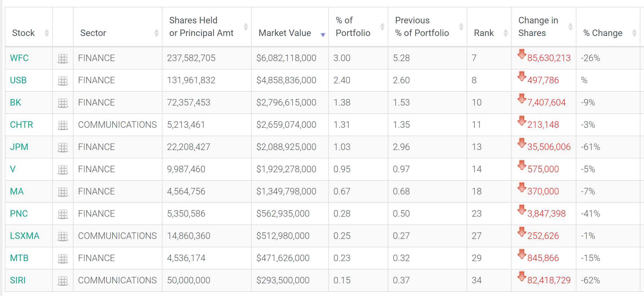The image size is (644, 296).
Task: Click red down arrow beside 845,866
Action: (522, 254)
